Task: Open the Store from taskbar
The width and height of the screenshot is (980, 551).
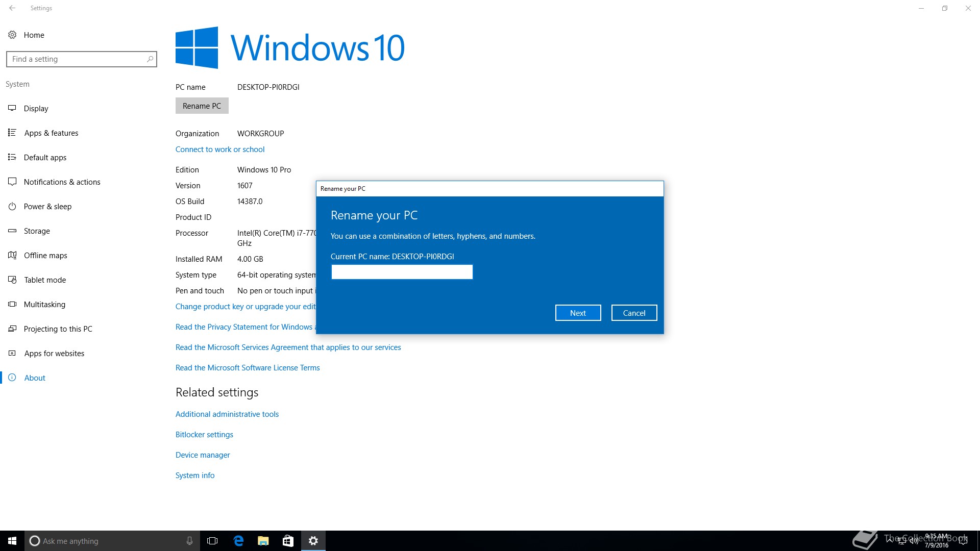Action: tap(288, 541)
